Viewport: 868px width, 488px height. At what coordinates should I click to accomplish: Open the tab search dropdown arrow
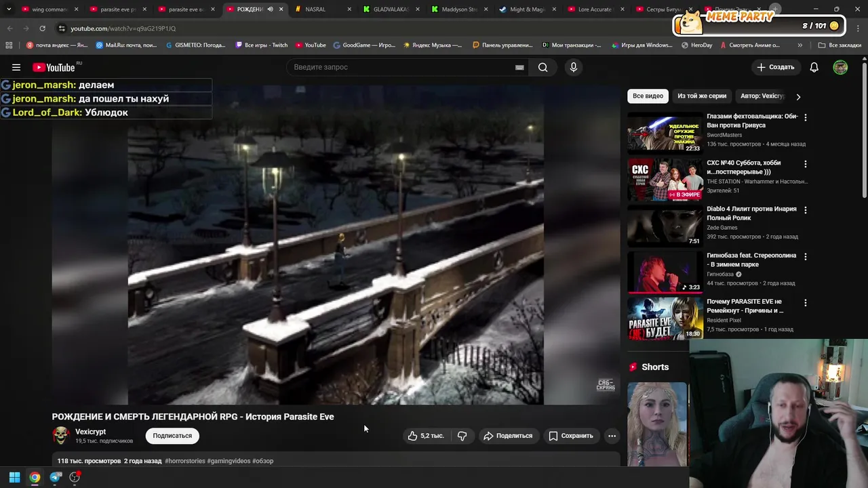coord(8,9)
